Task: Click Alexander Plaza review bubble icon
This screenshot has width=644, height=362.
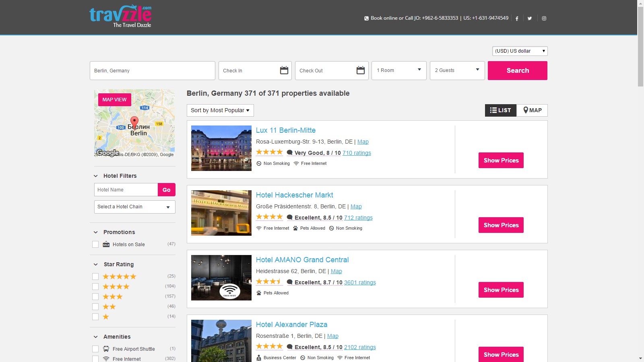Action: tap(289, 347)
